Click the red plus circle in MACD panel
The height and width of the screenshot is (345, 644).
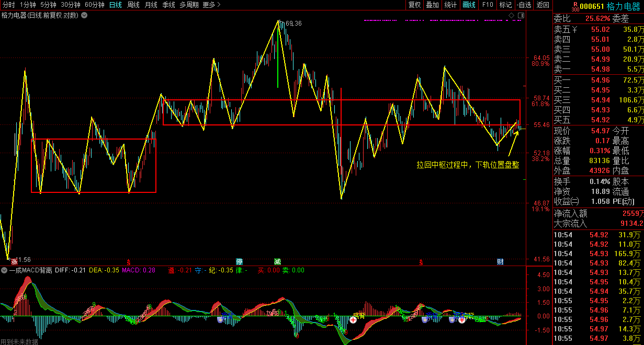354,319
